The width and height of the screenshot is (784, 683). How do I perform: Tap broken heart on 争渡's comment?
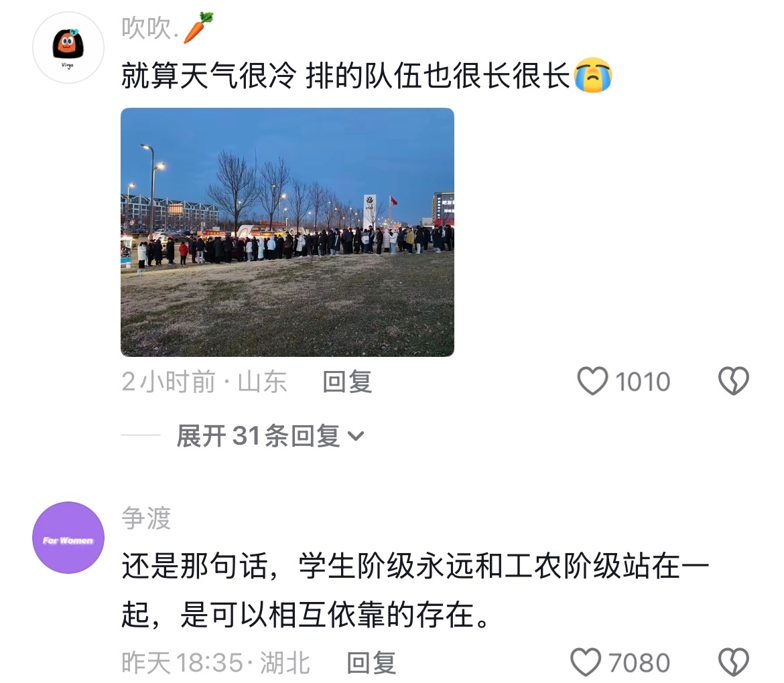tap(734, 662)
